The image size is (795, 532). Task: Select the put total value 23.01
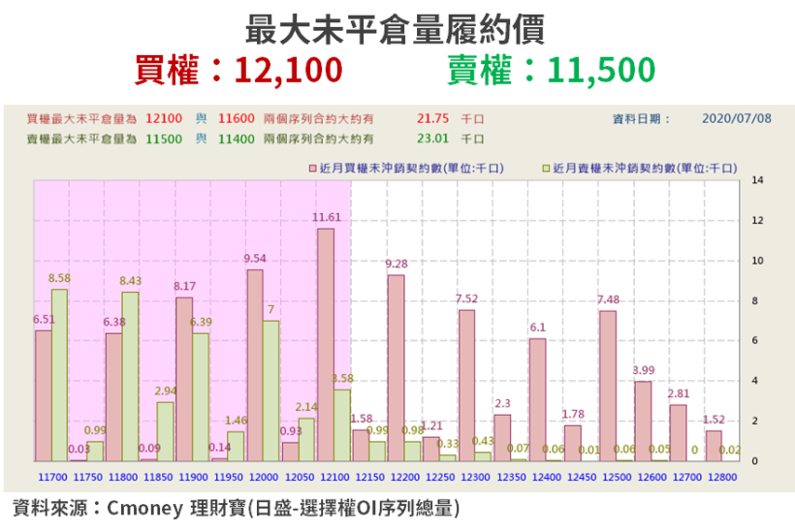tap(433, 139)
